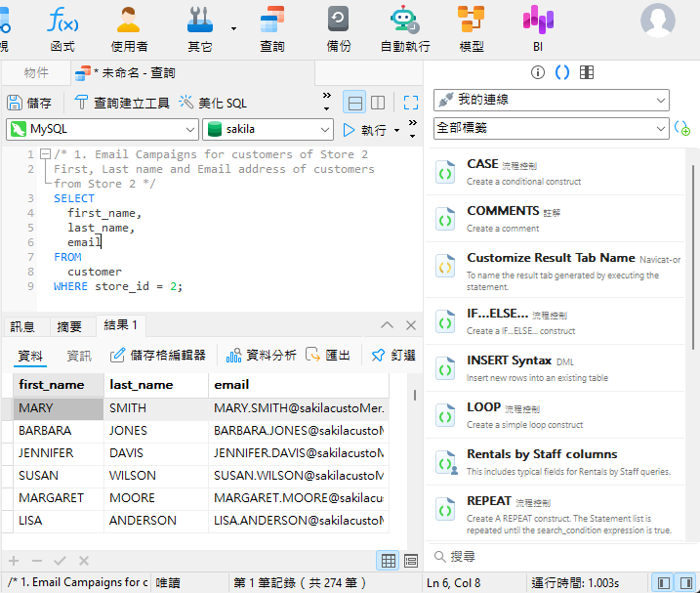700x593 pixels.
Task: Click the 釘選 pin icon
Action: tap(393, 356)
